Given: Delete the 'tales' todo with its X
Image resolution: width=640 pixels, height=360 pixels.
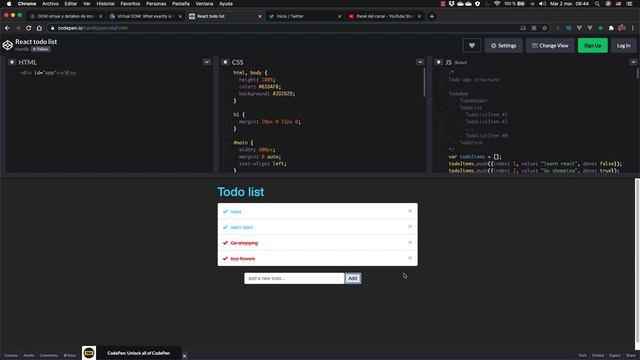Looking at the screenshot, I should pos(410,211).
